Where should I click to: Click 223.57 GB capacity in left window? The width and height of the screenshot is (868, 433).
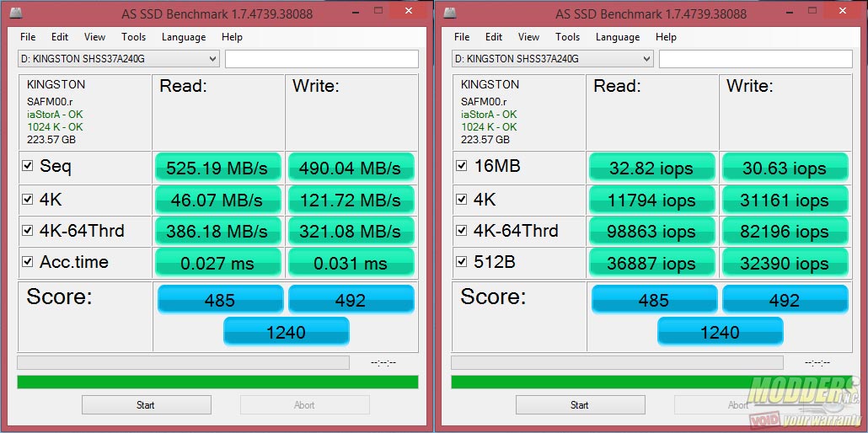[x=51, y=140]
